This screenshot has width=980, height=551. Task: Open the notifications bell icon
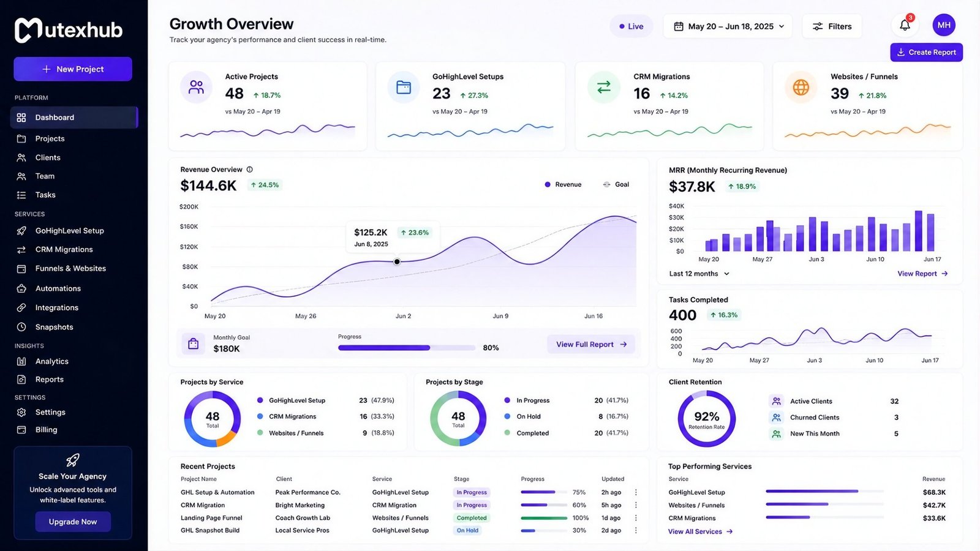coord(905,26)
